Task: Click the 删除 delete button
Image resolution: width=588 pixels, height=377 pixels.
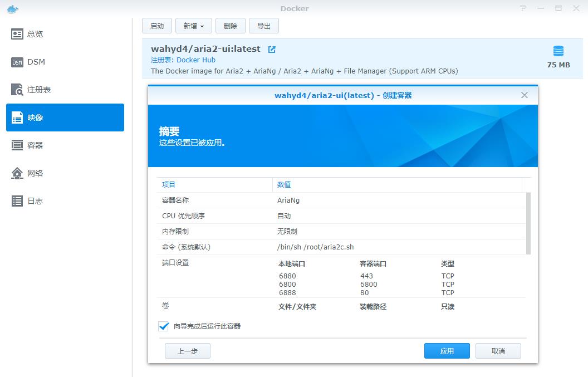Action: [231, 26]
